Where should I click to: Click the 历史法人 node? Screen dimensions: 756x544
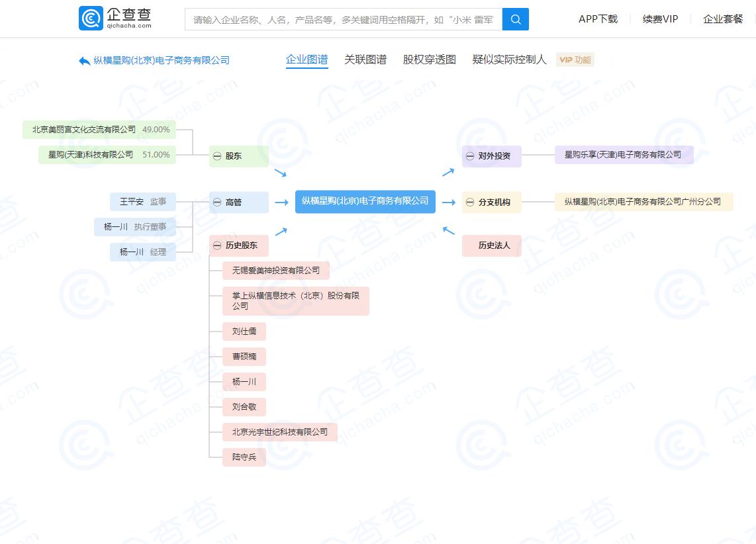[x=491, y=246]
